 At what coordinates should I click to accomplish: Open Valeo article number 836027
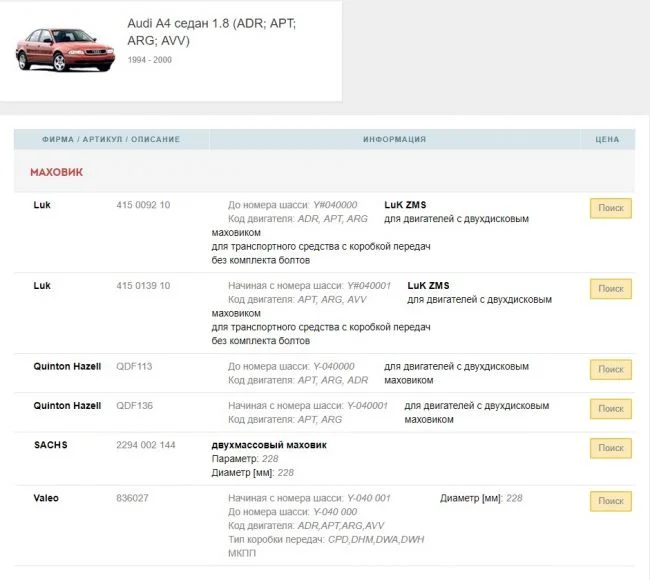[132, 497]
